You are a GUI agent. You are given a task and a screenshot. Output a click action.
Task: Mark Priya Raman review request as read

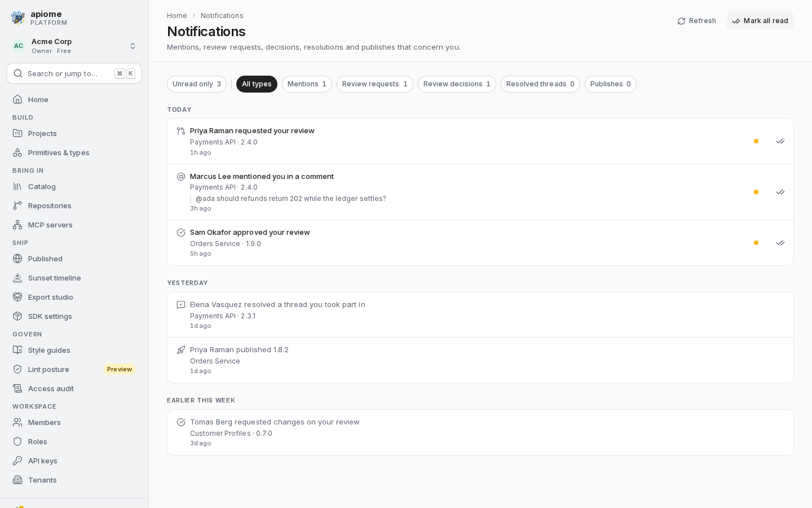780,141
